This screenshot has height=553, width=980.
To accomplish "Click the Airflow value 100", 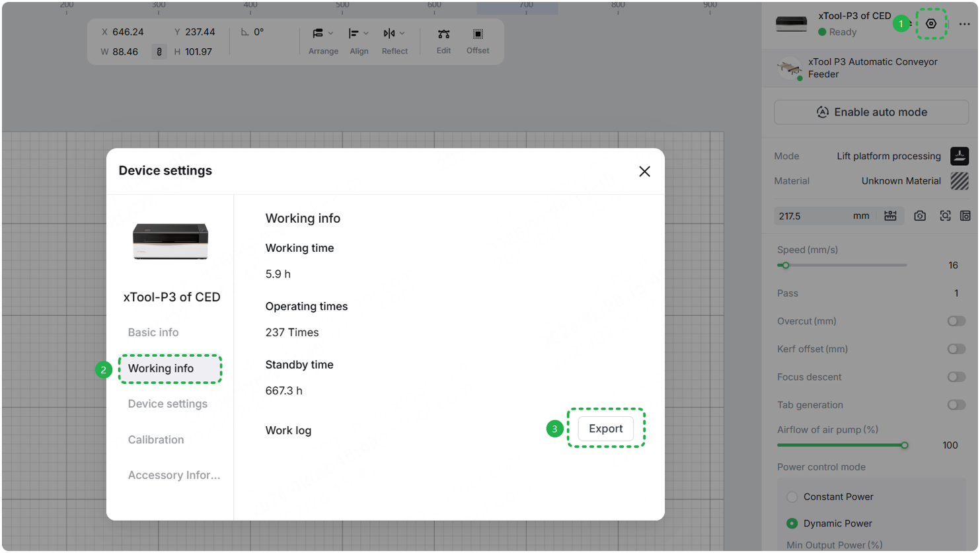I will 950,445.
